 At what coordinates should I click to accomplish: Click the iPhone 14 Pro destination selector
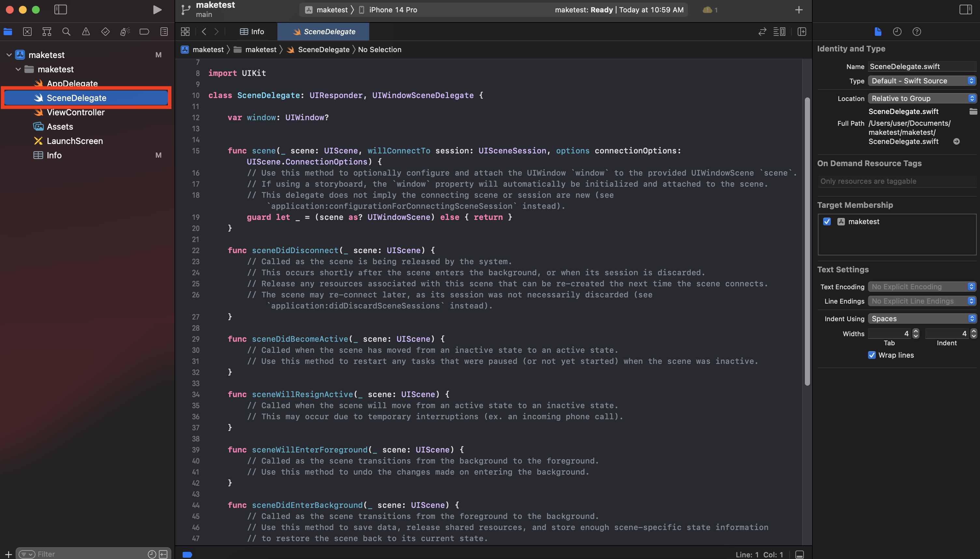point(393,9)
